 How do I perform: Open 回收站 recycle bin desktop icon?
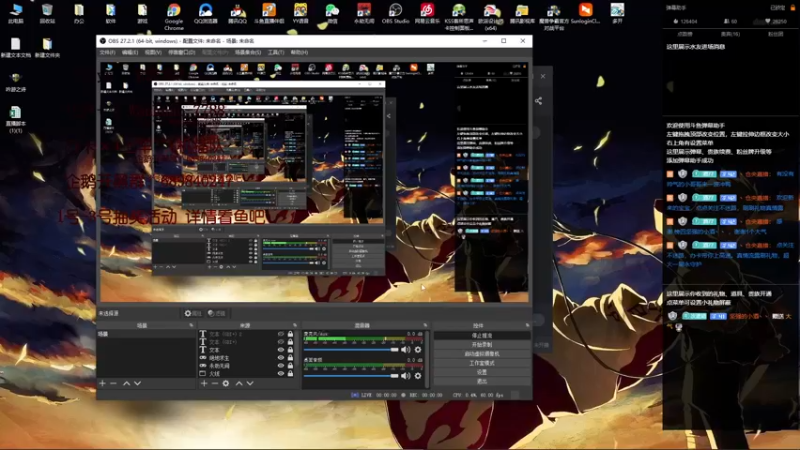(47, 14)
